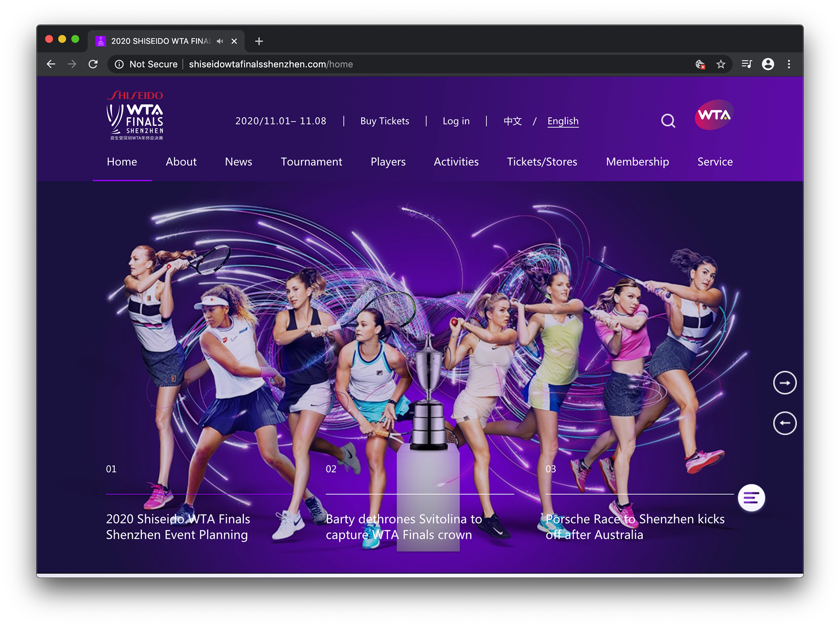Open the Barty dethrones Svitolina headline

point(404,527)
